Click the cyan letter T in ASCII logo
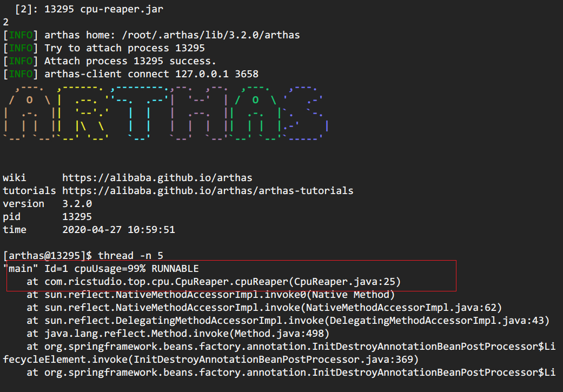 click(140, 114)
